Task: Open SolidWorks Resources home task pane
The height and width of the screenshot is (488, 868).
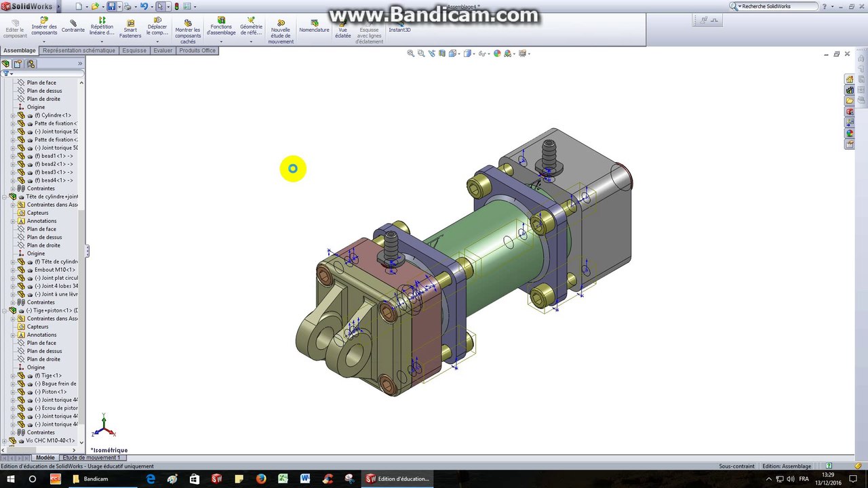Action: [850, 79]
